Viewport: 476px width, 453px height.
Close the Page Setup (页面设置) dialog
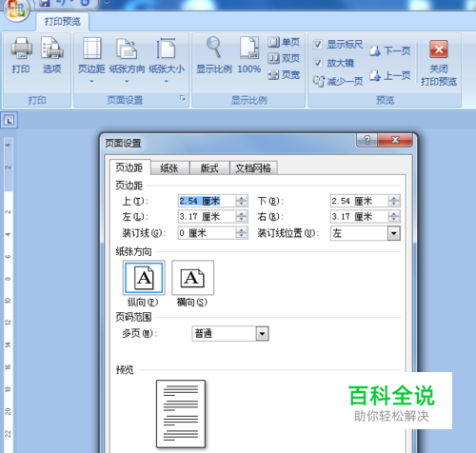pyautogui.click(x=395, y=140)
